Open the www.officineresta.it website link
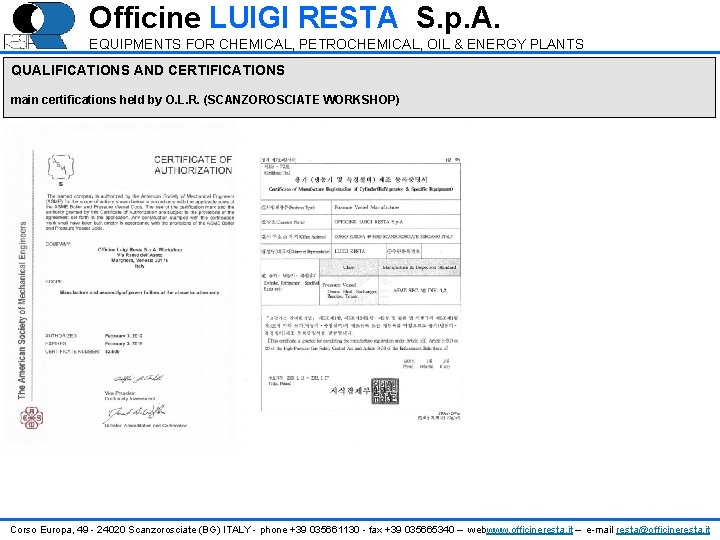 pos(529,529)
